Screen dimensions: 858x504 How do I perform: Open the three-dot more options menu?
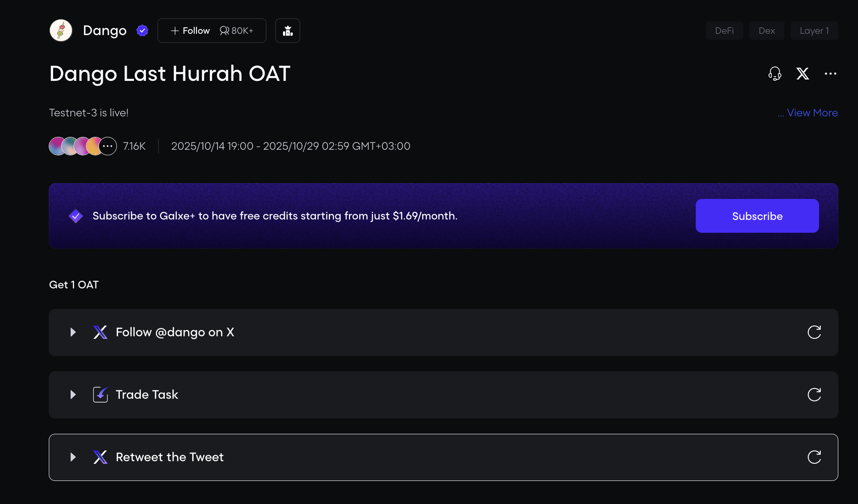[830, 74]
